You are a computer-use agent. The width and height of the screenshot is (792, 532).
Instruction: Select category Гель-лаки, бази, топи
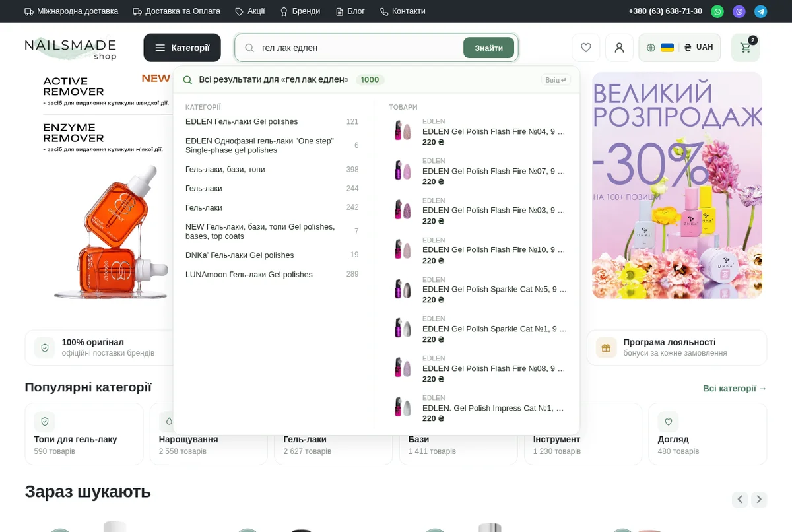[272, 170]
